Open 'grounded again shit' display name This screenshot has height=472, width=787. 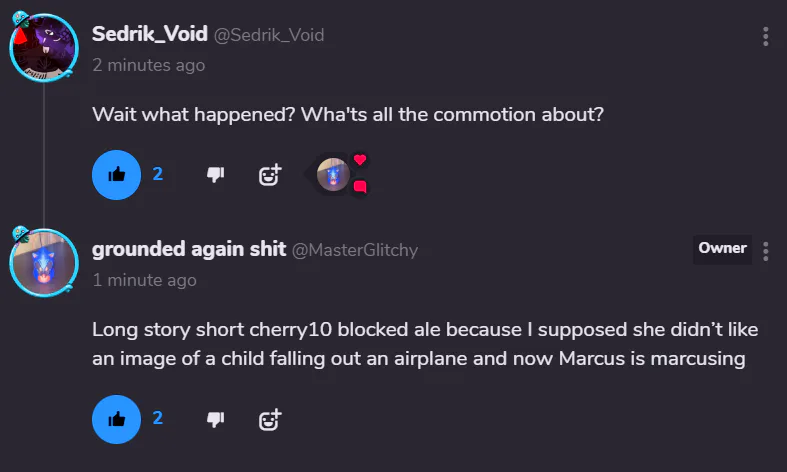[188, 249]
